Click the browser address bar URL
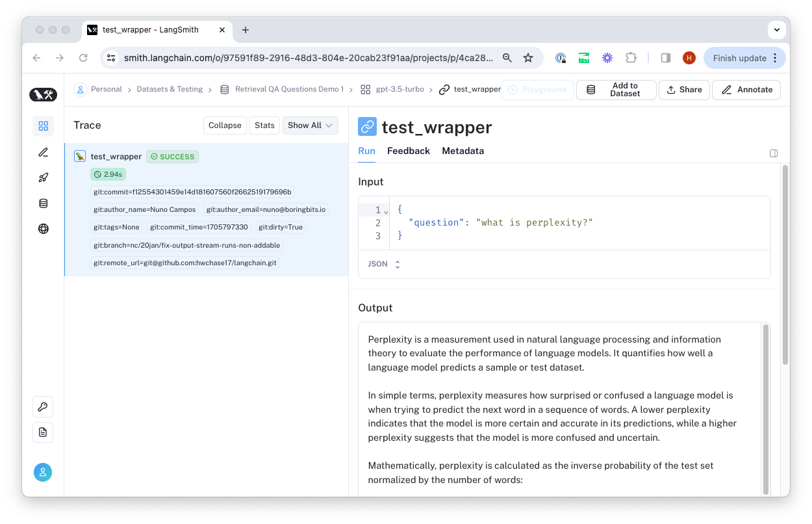The height and width of the screenshot is (524, 812). [308, 58]
